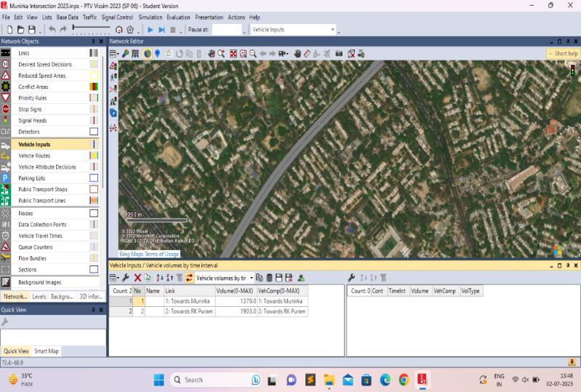Screen dimensions: 581x392
Task: Click the Pause at input field
Action: (x=226, y=30)
